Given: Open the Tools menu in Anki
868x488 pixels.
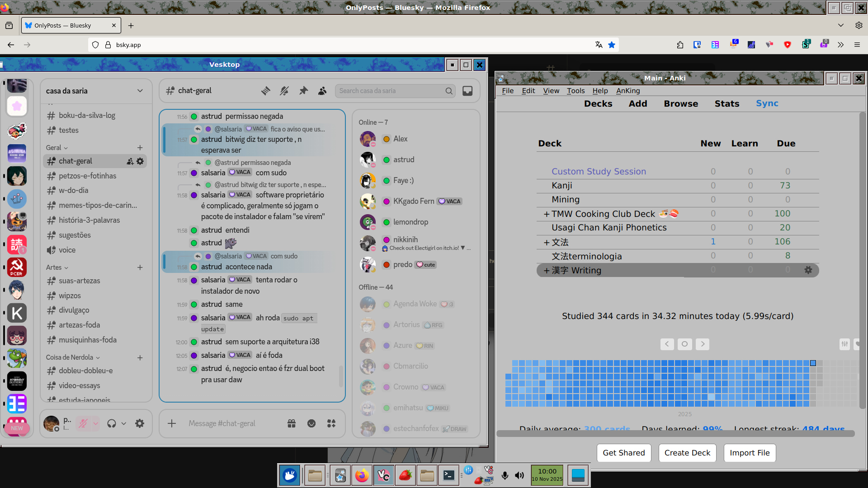Looking at the screenshot, I should 576,90.
